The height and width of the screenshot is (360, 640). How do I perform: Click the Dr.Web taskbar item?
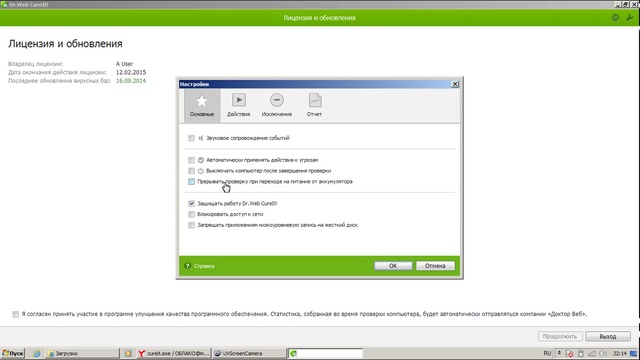coord(325,353)
